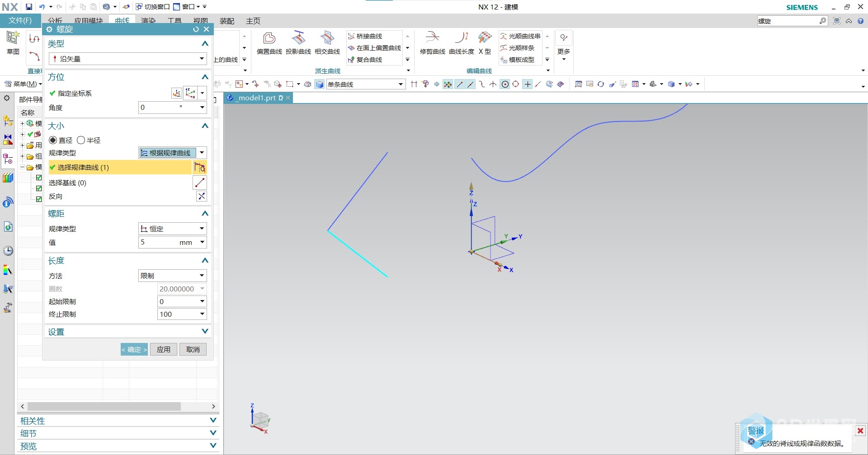Toggle the midpoint snap icon

pos(471,84)
